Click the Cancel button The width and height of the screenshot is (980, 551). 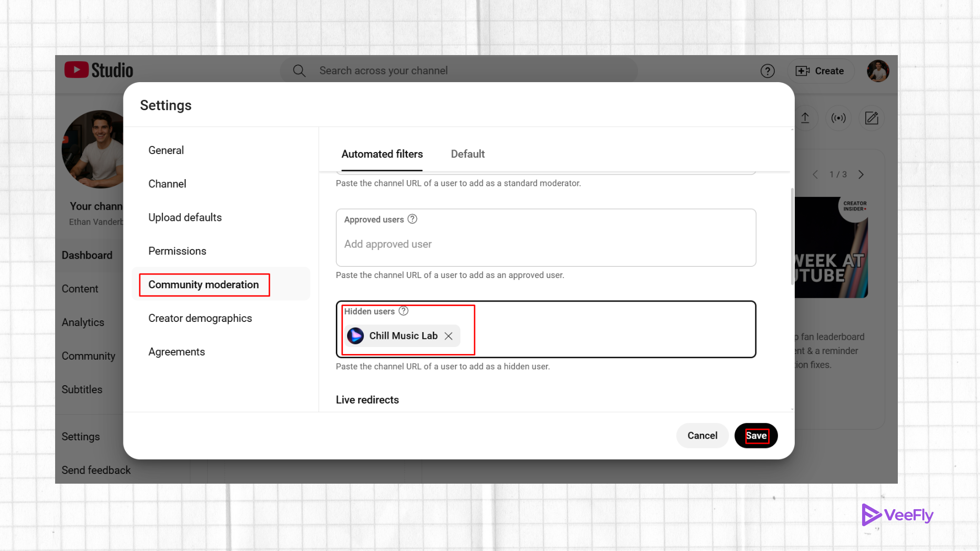click(x=702, y=435)
